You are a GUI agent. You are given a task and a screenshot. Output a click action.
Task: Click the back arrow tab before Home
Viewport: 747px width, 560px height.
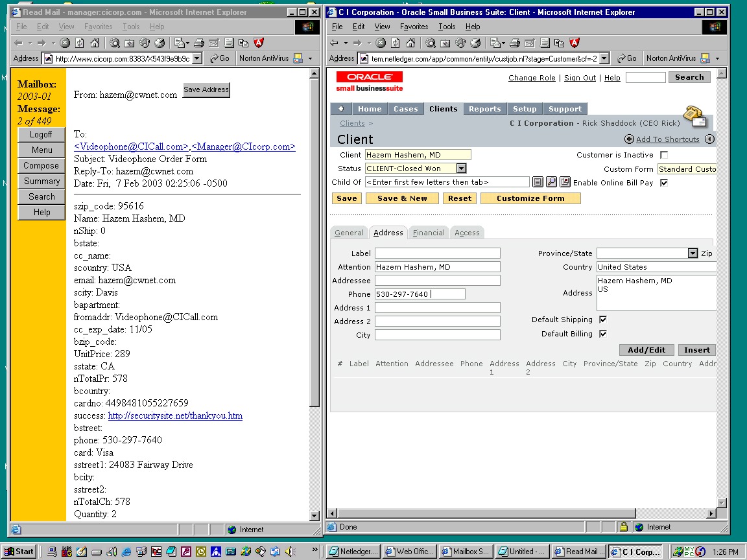(x=341, y=109)
